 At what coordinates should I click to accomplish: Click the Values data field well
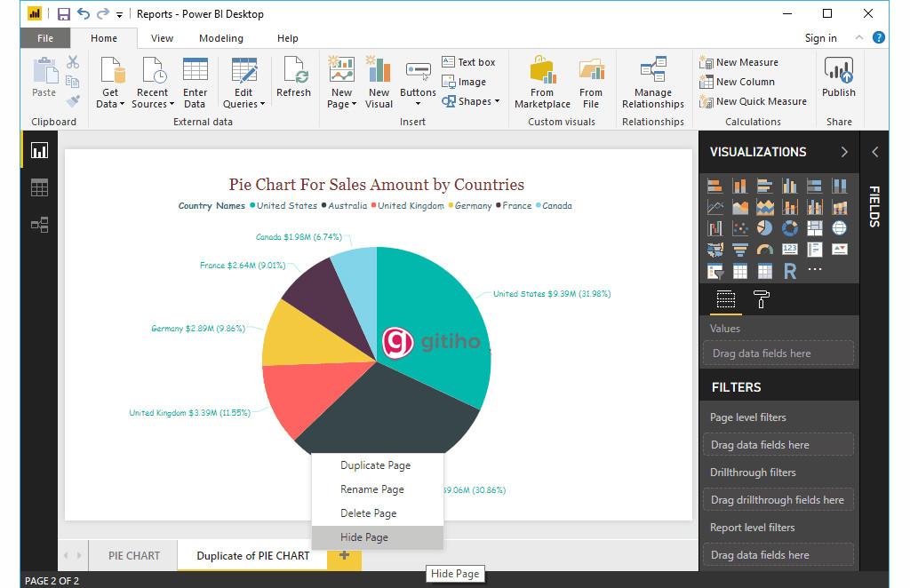[x=778, y=354]
